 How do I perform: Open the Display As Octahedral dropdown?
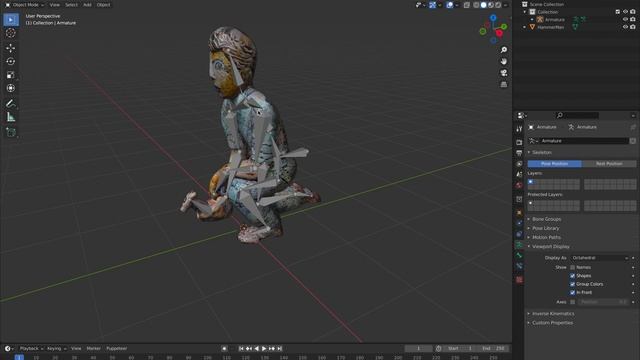(600, 258)
